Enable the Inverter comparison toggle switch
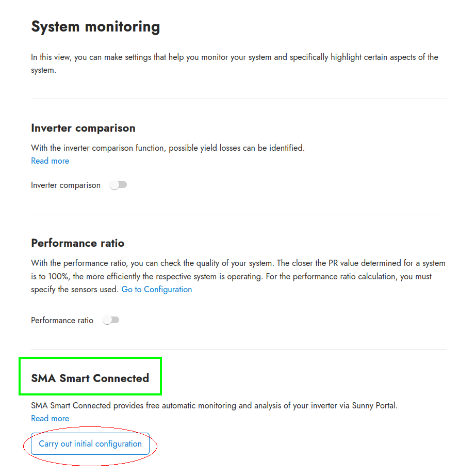 (119, 185)
